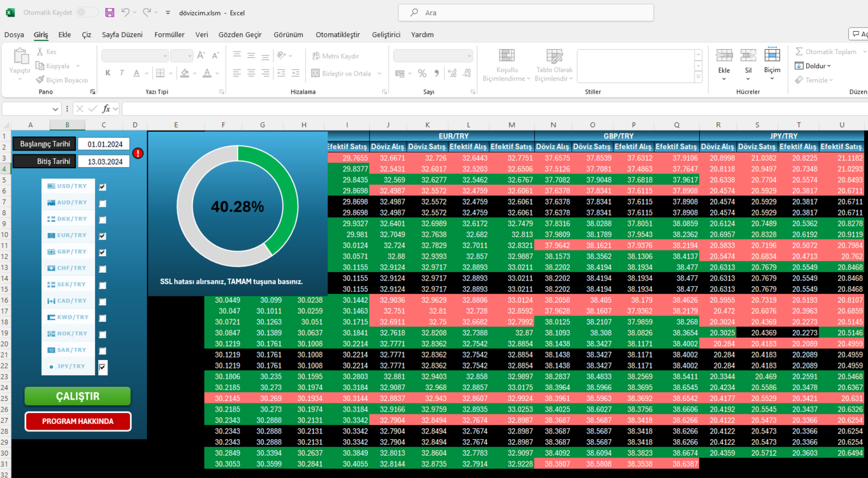Viewport: 868px width, 478px height.
Task: Click the Save icon in title bar
Action: (x=110, y=13)
